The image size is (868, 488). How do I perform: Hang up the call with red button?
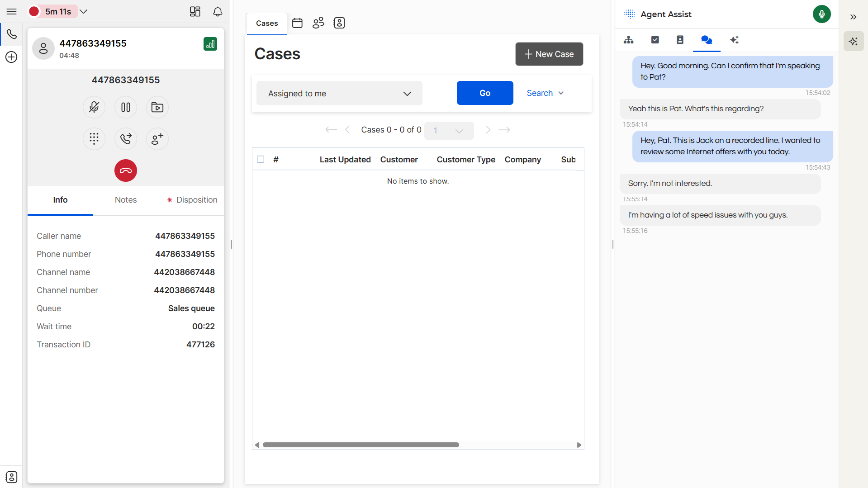(126, 171)
